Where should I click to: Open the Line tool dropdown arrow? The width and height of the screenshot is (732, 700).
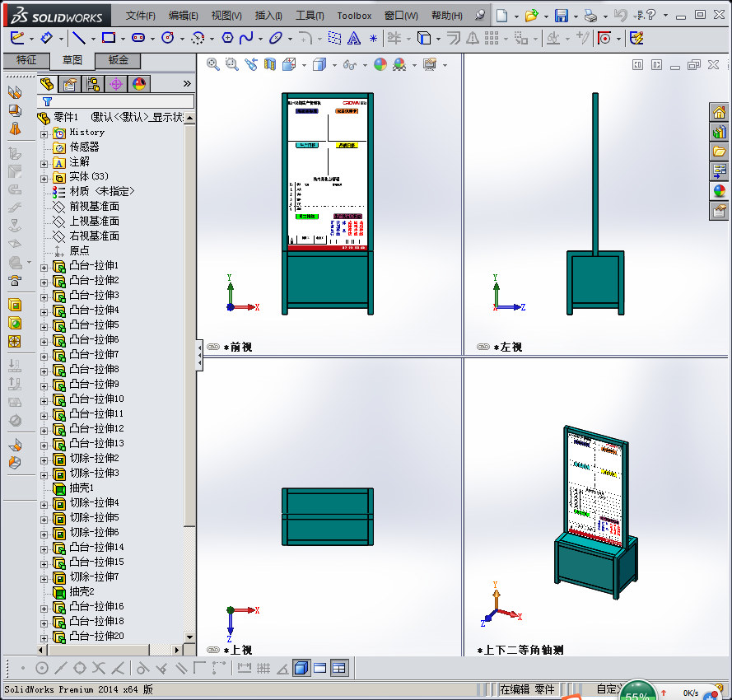pos(93,39)
